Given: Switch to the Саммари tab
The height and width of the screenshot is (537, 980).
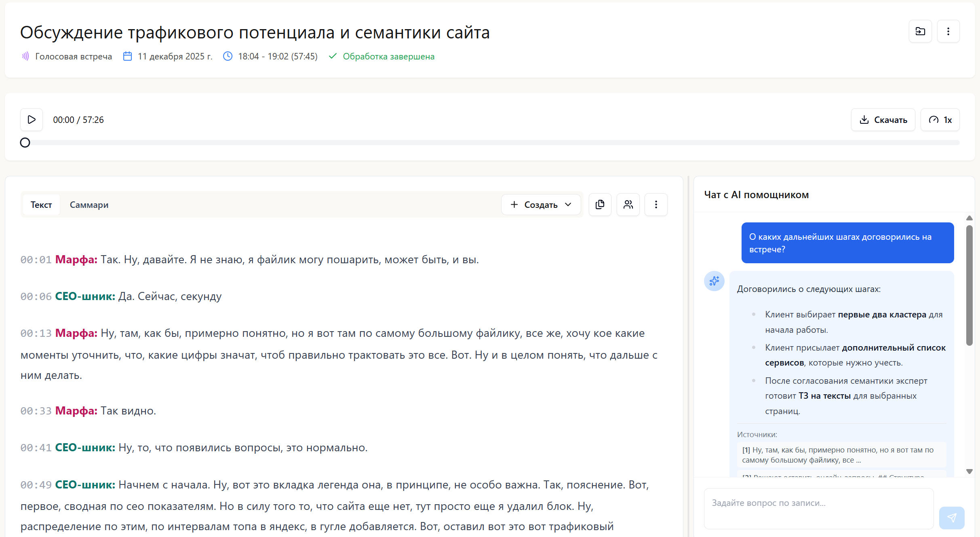Looking at the screenshot, I should click(x=89, y=205).
